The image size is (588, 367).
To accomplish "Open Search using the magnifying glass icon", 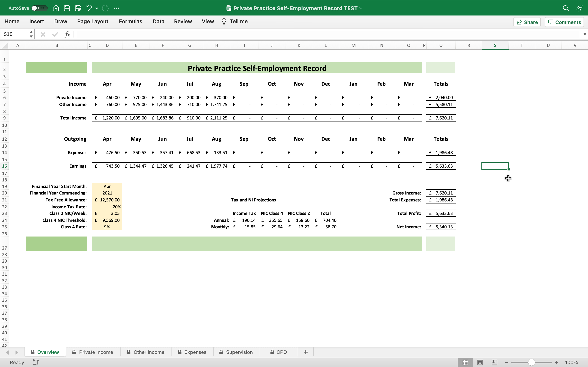I will (566, 8).
